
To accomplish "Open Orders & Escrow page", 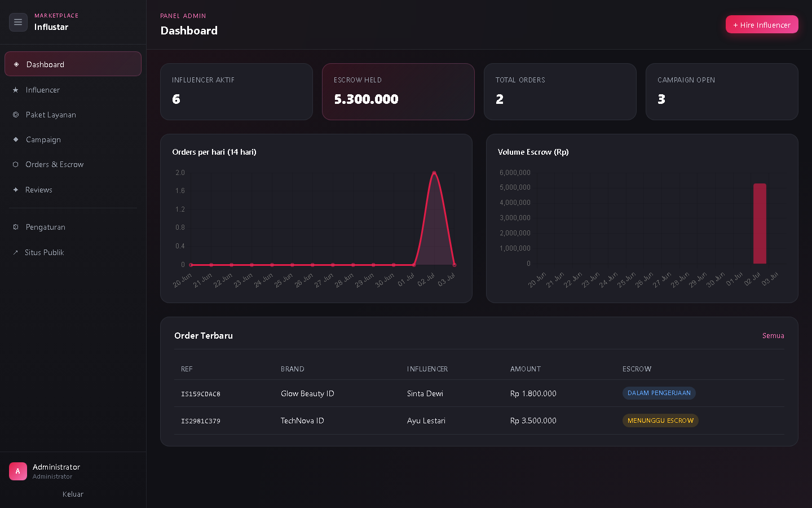I will [73, 164].
